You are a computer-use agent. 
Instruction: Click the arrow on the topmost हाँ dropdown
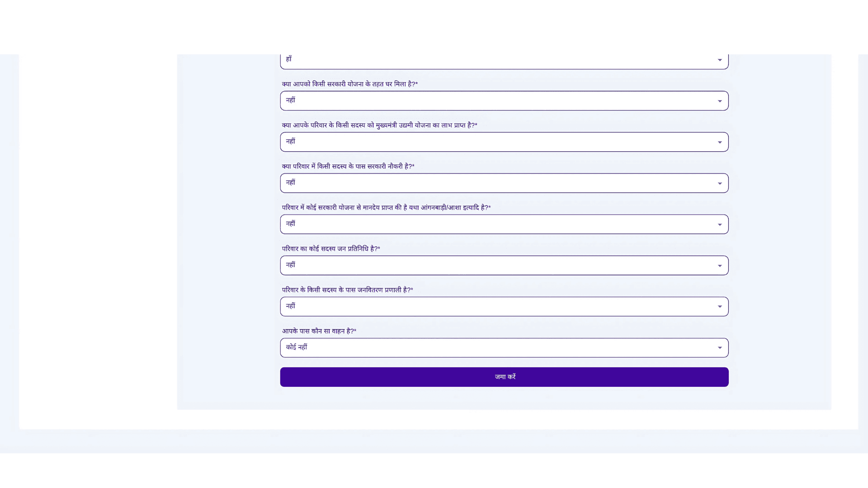720,60
